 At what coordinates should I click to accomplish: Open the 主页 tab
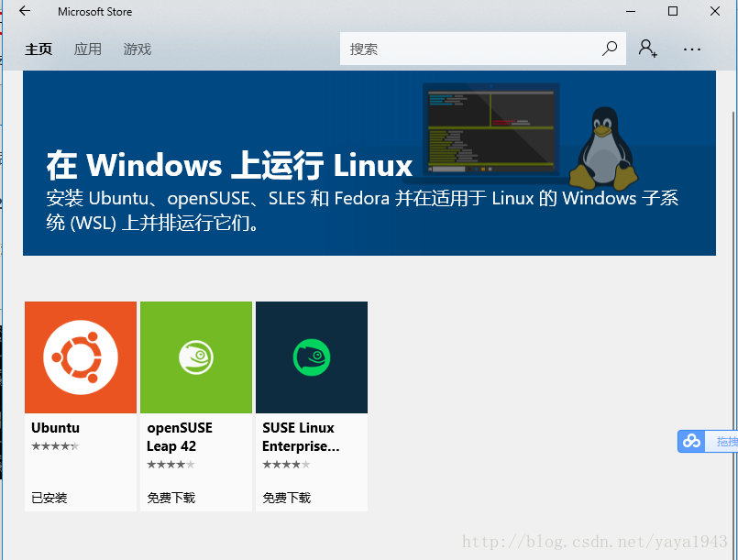pos(39,49)
